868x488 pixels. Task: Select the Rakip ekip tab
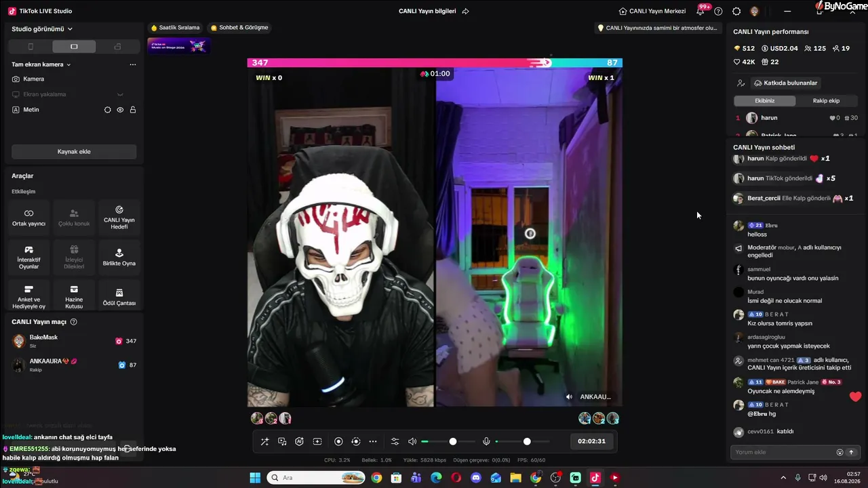(x=826, y=100)
